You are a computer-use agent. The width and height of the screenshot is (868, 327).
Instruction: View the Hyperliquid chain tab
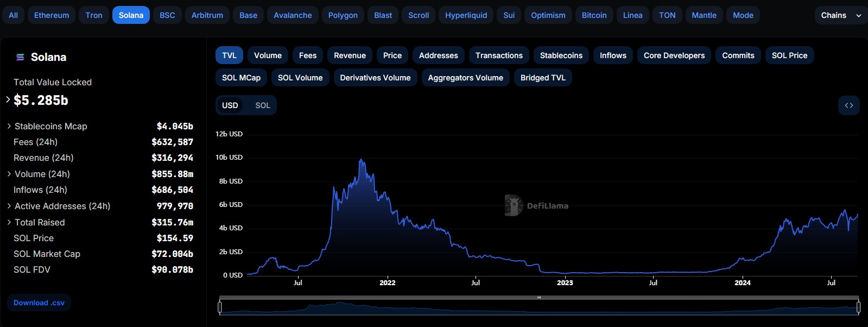[x=466, y=15]
